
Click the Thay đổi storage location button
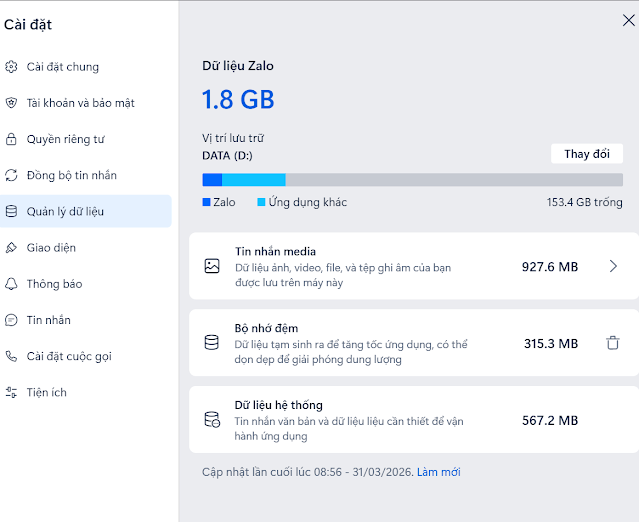587,154
